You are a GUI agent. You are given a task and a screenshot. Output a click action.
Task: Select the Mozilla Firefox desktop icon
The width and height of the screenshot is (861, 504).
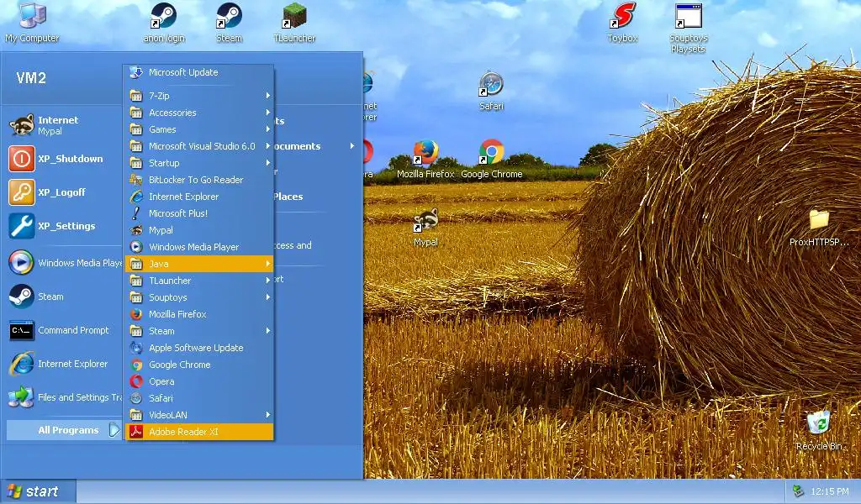click(x=425, y=159)
